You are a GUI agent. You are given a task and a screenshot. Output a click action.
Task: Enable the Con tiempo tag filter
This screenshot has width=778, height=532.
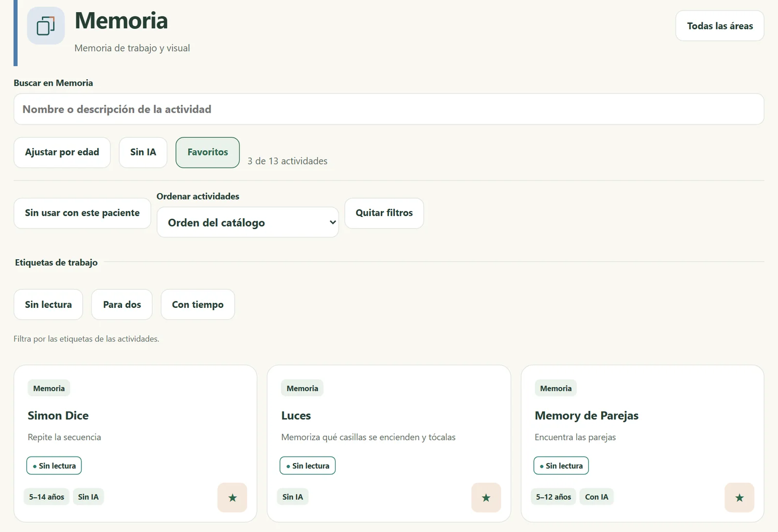click(198, 304)
